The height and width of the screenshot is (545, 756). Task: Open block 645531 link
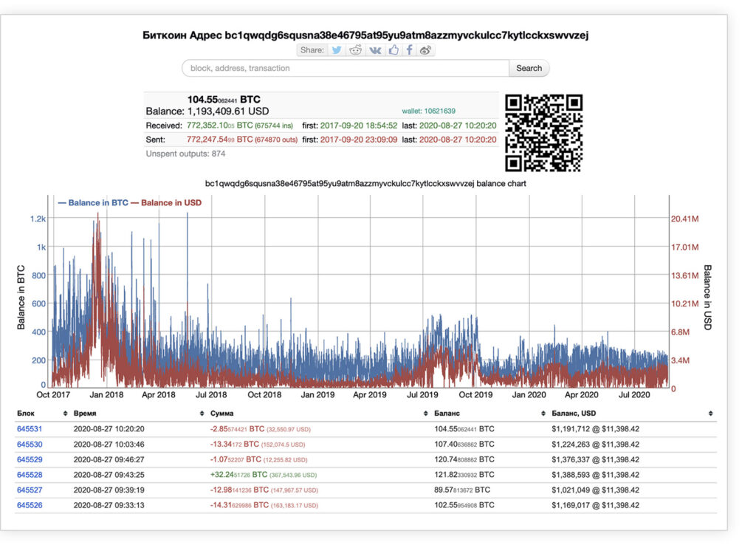[x=30, y=429]
